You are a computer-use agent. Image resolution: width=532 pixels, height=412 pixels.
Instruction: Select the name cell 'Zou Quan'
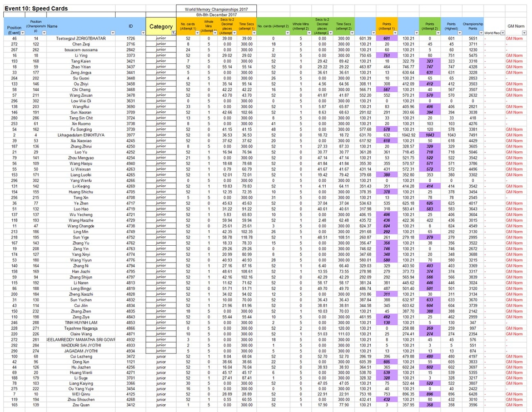pyautogui.click(x=81, y=405)
